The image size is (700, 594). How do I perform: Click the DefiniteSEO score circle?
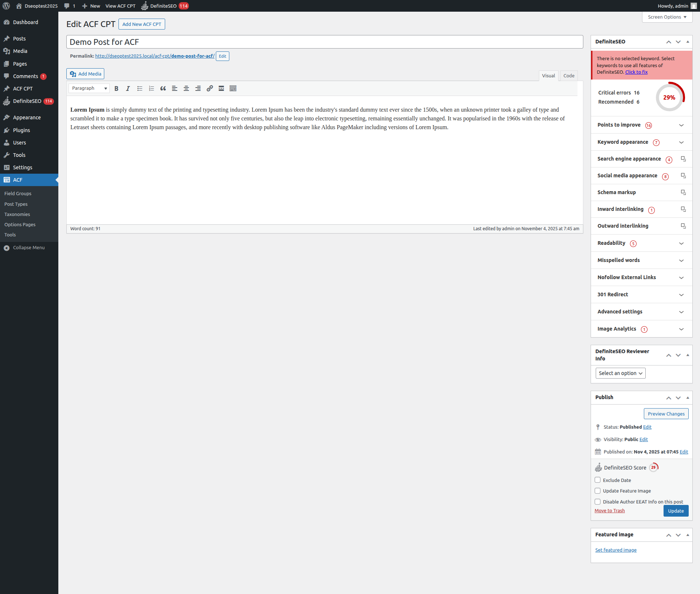pyautogui.click(x=670, y=97)
